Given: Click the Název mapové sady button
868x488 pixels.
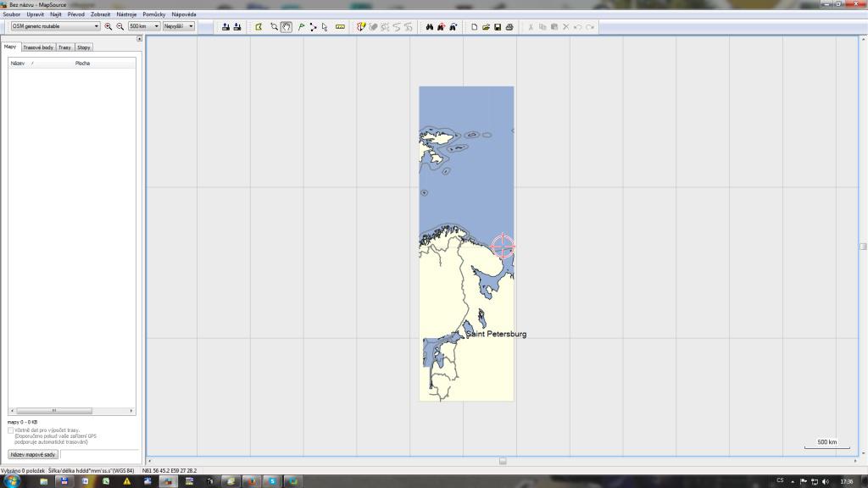Looking at the screenshot, I should coord(33,455).
